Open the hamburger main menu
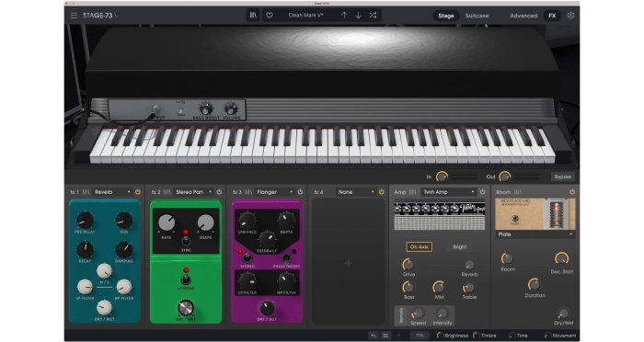The width and height of the screenshot is (644, 342). click(74, 16)
